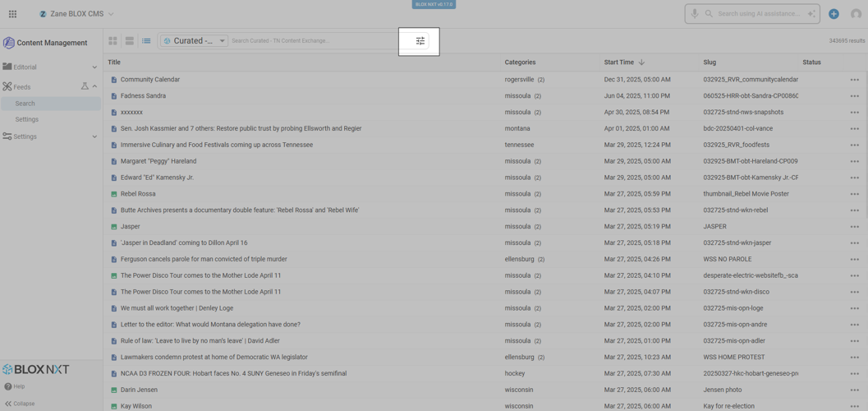
Task: Click the results list vertical scrollbar
Action: [866, 144]
